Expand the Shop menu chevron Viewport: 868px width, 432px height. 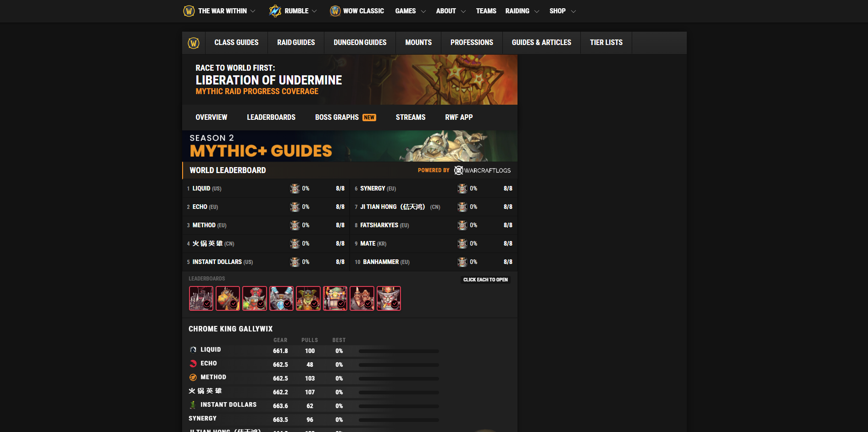pyautogui.click(x=573, y=11)
